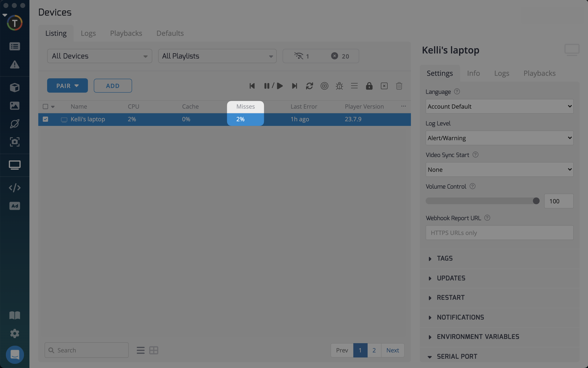Viewport: 588px width, 368px height.
Task: Click the PAIR button
Action: pyautogui.click(x=67, y=86)
